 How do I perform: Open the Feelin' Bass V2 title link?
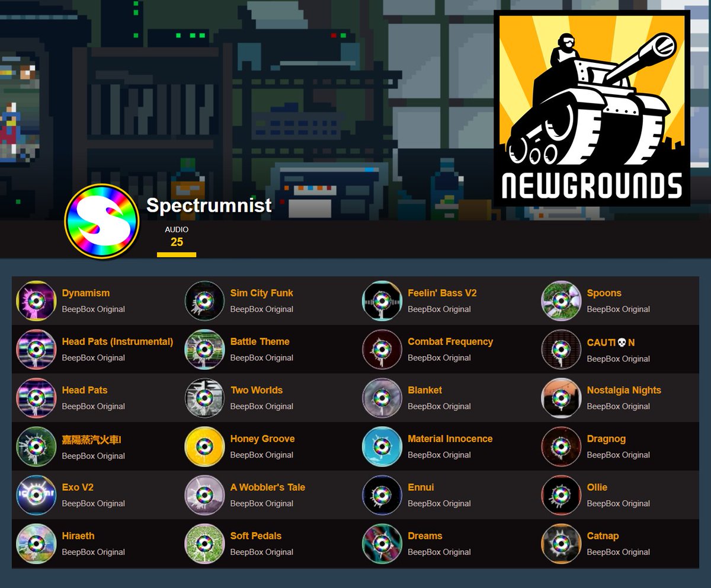[442, 293]
